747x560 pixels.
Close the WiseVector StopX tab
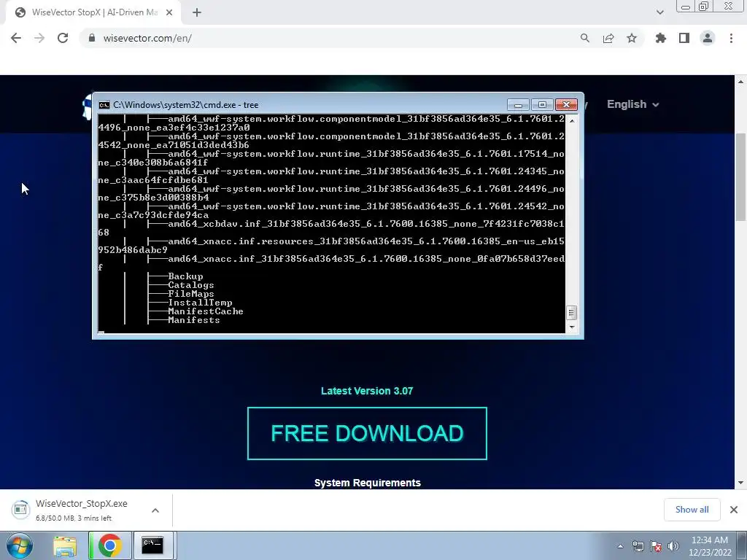(x=169, y=12)
